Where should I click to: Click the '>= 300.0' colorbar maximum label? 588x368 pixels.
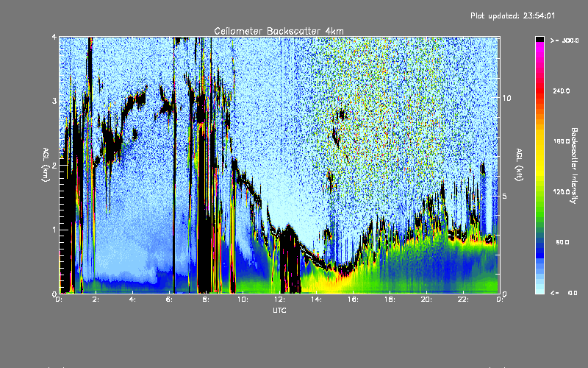point(564,40)
